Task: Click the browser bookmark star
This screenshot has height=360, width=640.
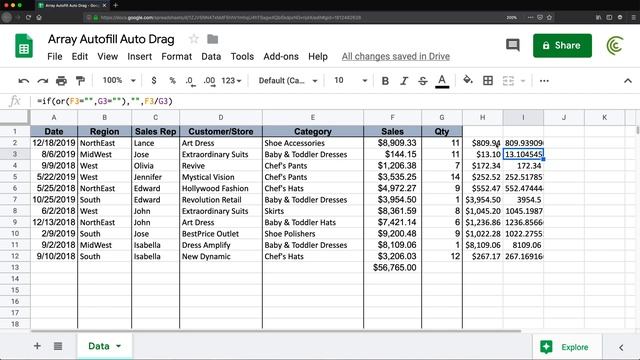Action: tap(549, 18)
